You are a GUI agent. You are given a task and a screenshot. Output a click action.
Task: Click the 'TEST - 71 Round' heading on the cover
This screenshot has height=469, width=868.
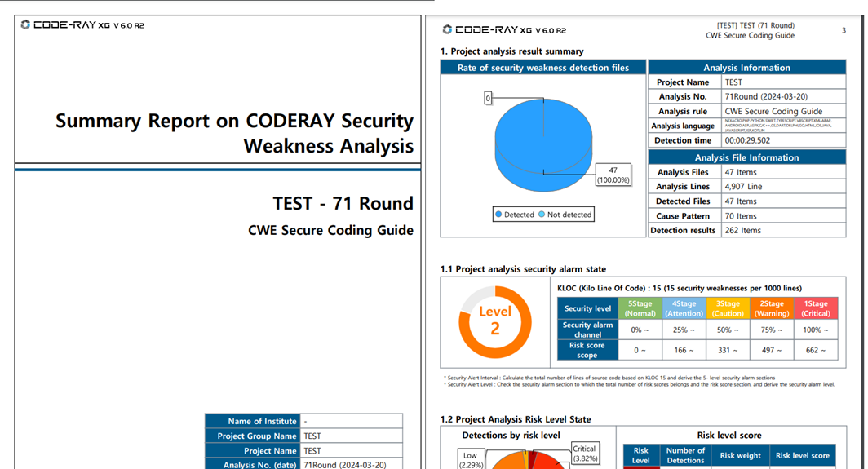coord(343,203)
